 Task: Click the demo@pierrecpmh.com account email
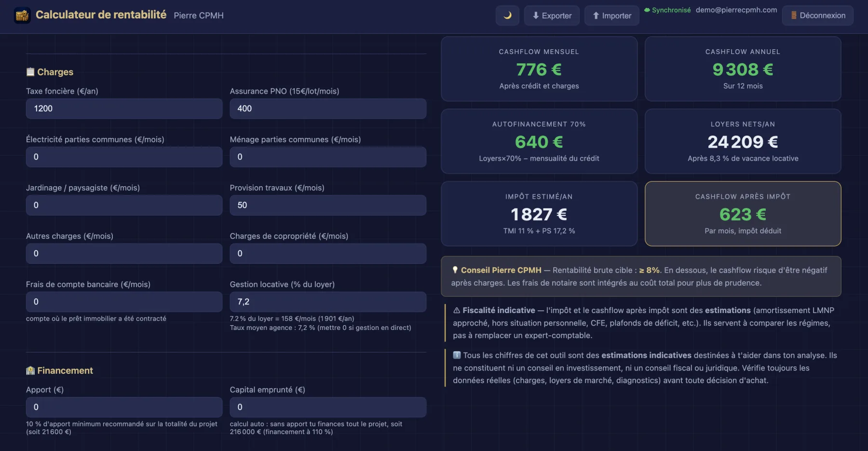point(736,10)
